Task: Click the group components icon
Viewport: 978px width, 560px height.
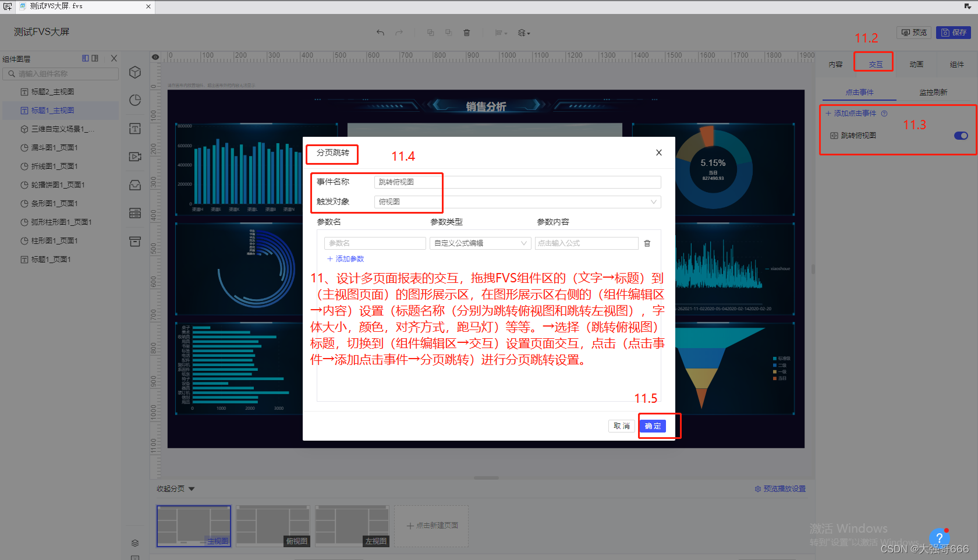Action: (x=431, y=33)
